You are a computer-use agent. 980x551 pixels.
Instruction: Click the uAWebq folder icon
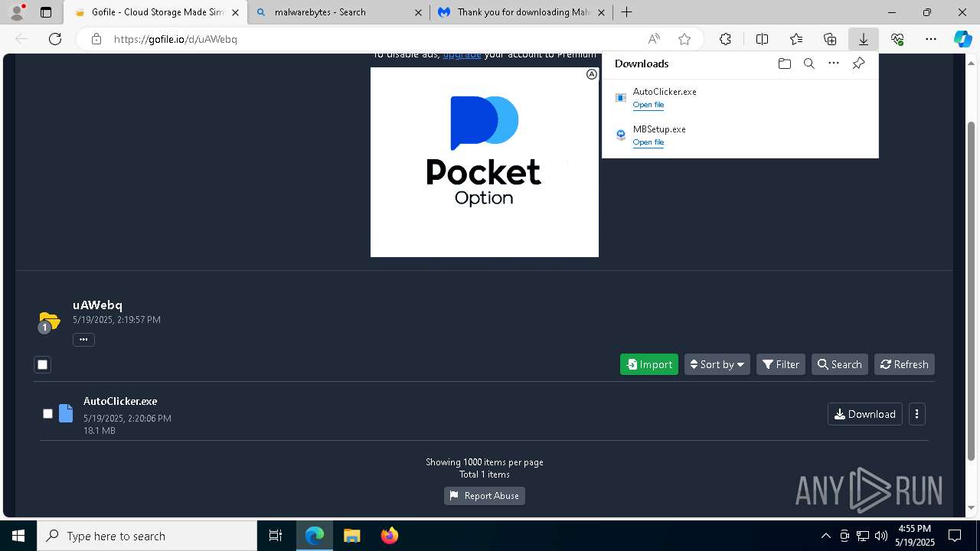[49, 321]
